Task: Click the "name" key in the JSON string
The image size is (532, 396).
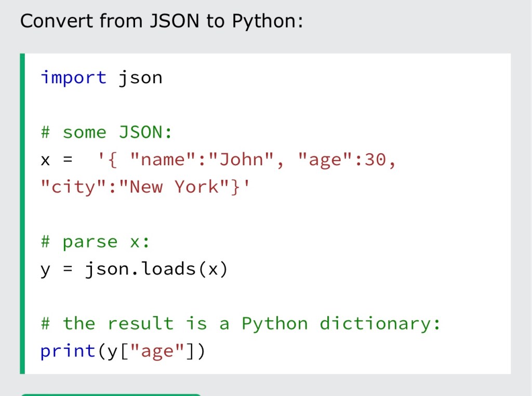Action: [158, 160]
